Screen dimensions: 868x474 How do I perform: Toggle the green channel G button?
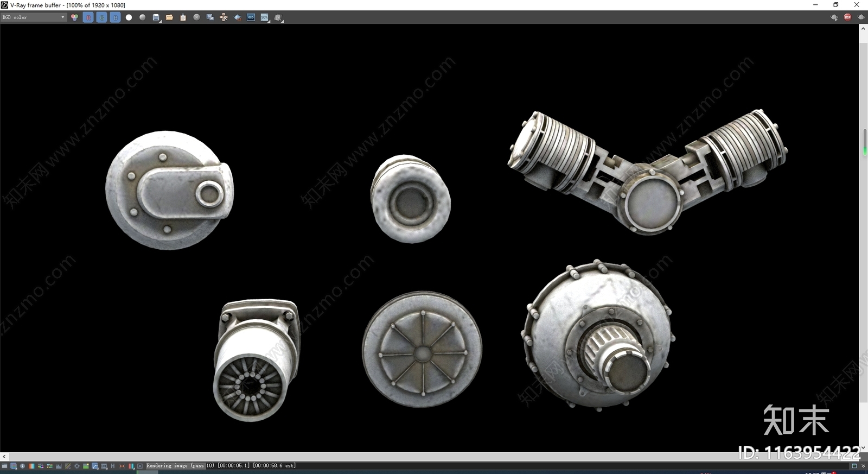[102, 17]
